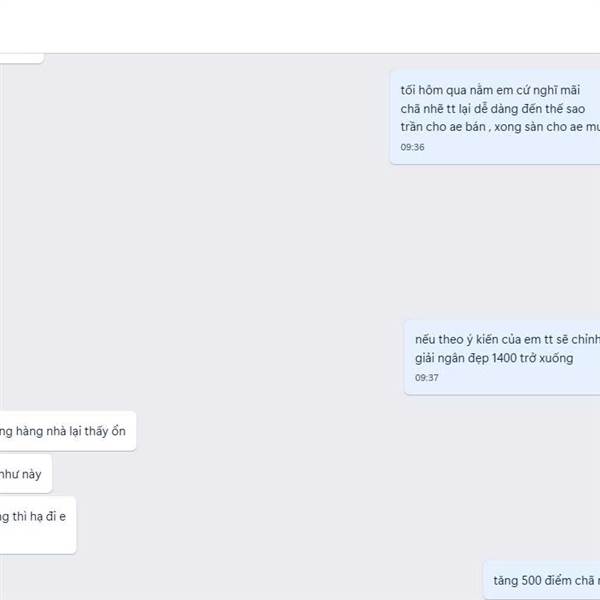Click the line "chã nhẽ tt lại dễ dàng đến thế sao"
This screenshot has height=600, width=600.
pos(492,109)
